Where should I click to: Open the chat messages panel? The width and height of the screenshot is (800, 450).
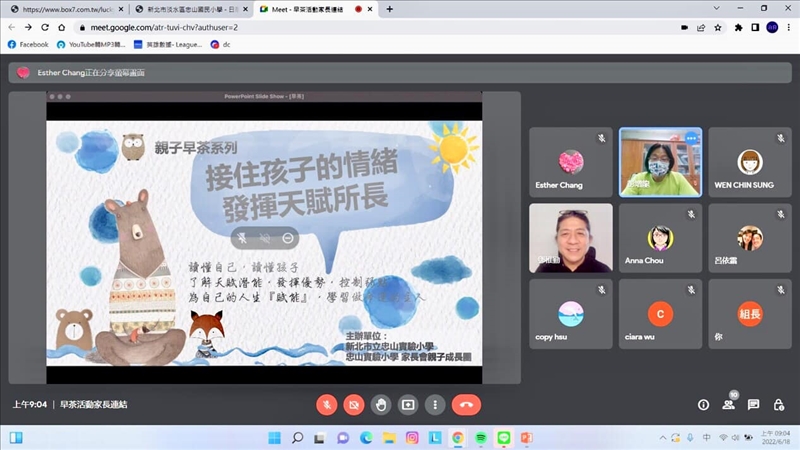click(x=753, y=404)
